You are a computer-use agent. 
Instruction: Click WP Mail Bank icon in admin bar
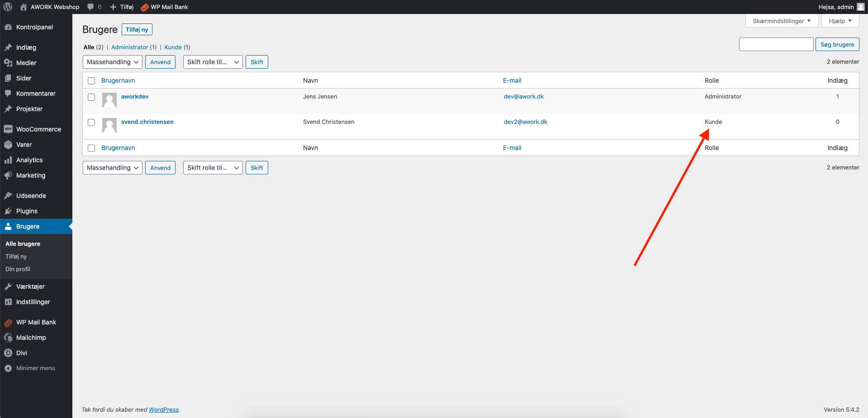[x=145, y=7]
